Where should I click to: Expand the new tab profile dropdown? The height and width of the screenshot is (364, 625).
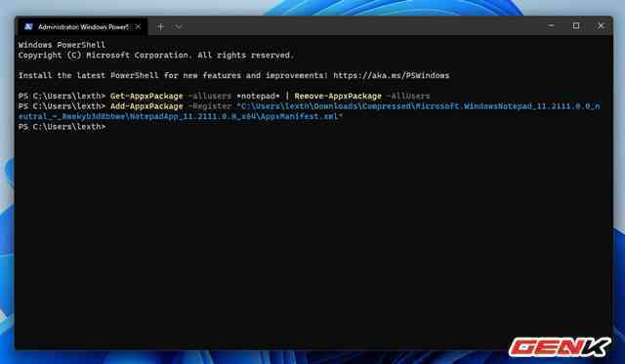(x=178, y=26)
